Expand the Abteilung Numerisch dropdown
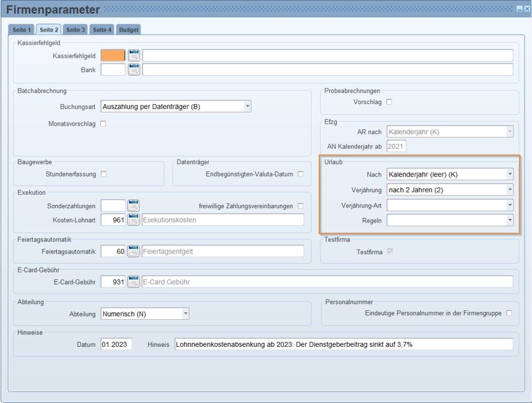The width and height of the screenshot is (532, 403). (x=185, y=313)
